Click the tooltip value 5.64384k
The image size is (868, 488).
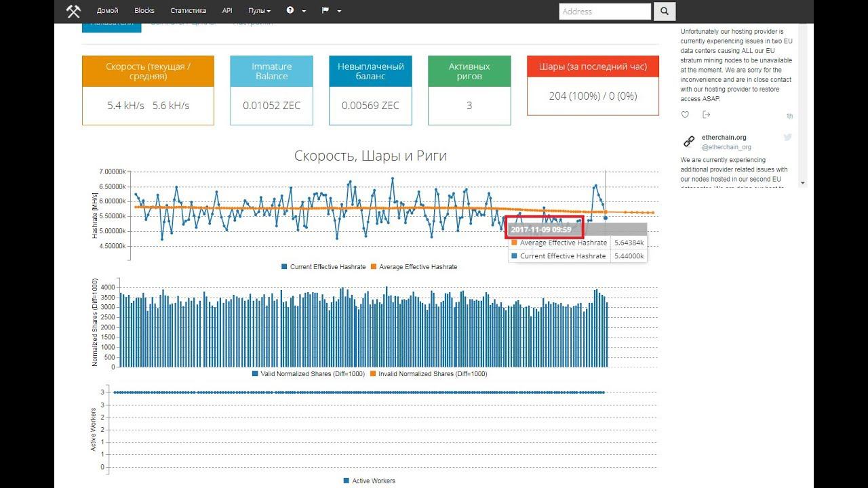pos(627,243)
